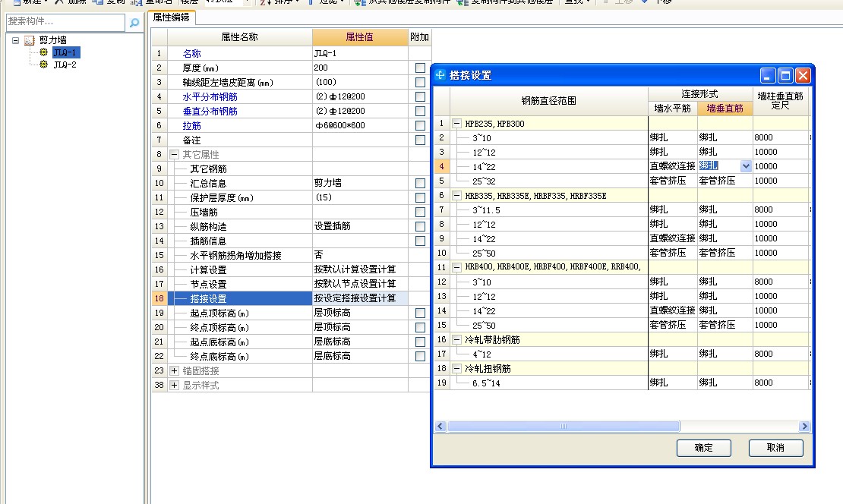843x504 pixels.
Task: Collapse the HRB400, HRB400E group
Action: [456, 267]
